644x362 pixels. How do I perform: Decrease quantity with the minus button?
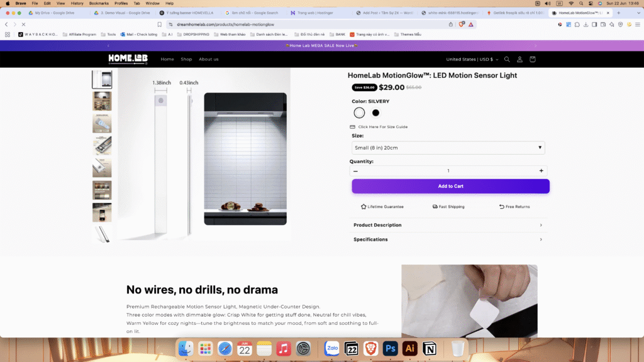pos(356,171)
